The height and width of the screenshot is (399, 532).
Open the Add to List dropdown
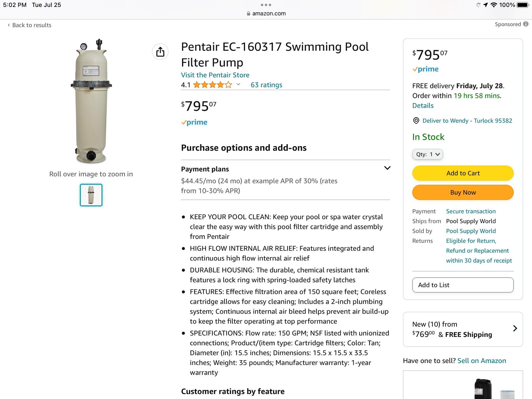(x=463, y=285)
